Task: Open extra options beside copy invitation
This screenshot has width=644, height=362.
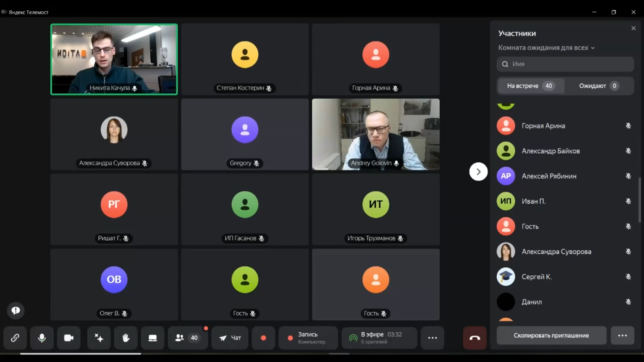Action: point(623,335)
